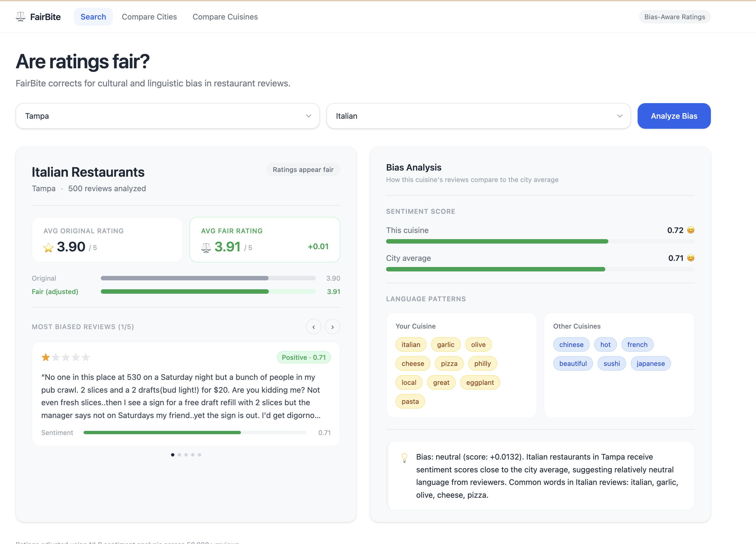Viewport: 756px width, 544px height.
Task: Click chevron arrow on cuisine selector
Action: 619,116
